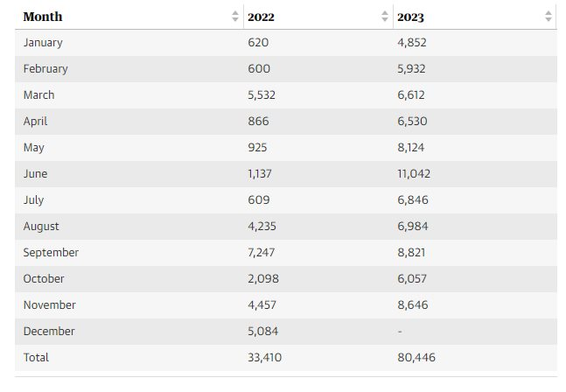
Task: Click the May 2022 value 925
Action: pos(257,147)
